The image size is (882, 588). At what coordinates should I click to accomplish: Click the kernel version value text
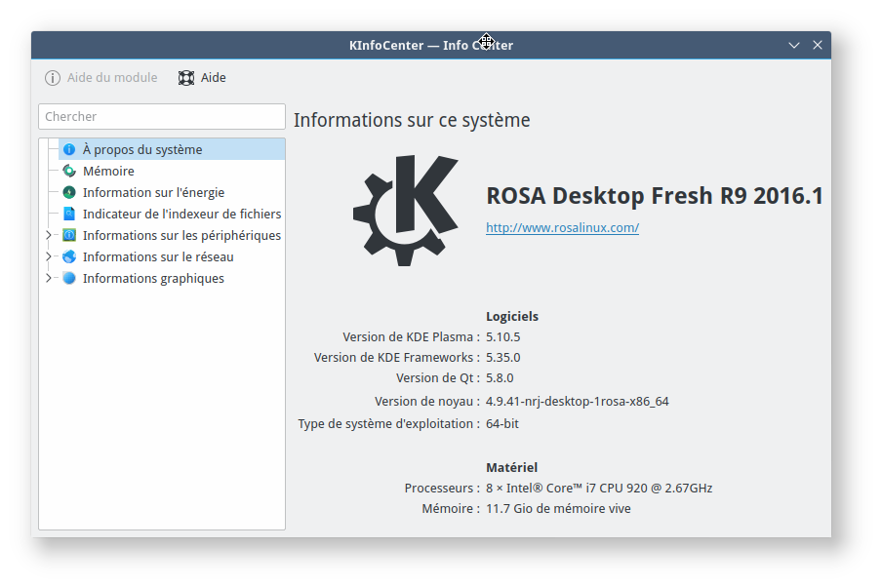coord(577,401)
